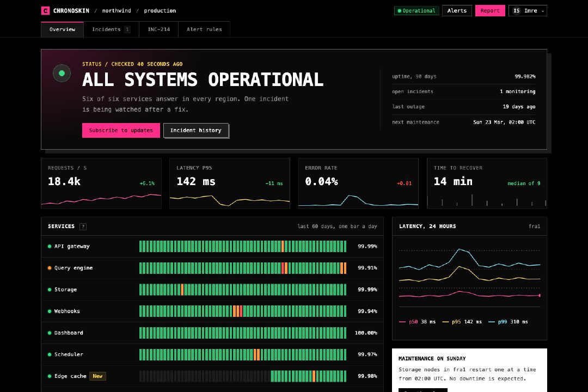Viewport: 588px width, 392px height.
Task: Click the Edge cache status dot
Action: 50,376
